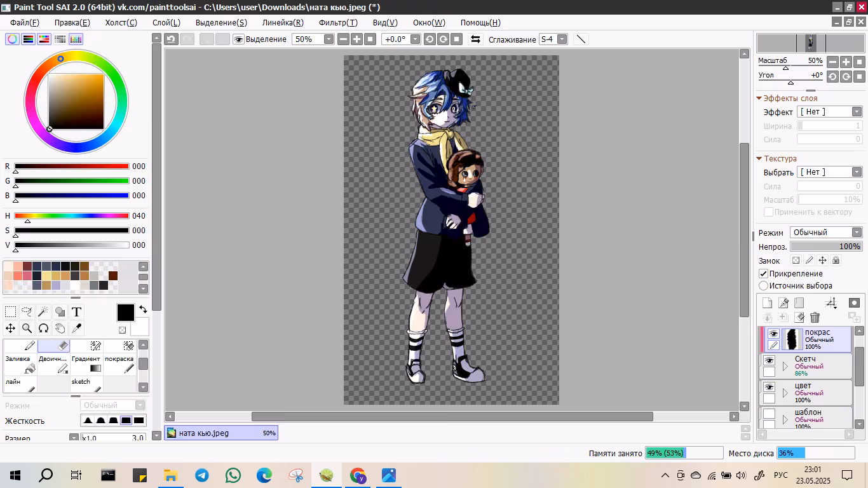Select the Move tool
This screenshot has height=488, width=868.
pyautogui.click(x=11, y=328)
